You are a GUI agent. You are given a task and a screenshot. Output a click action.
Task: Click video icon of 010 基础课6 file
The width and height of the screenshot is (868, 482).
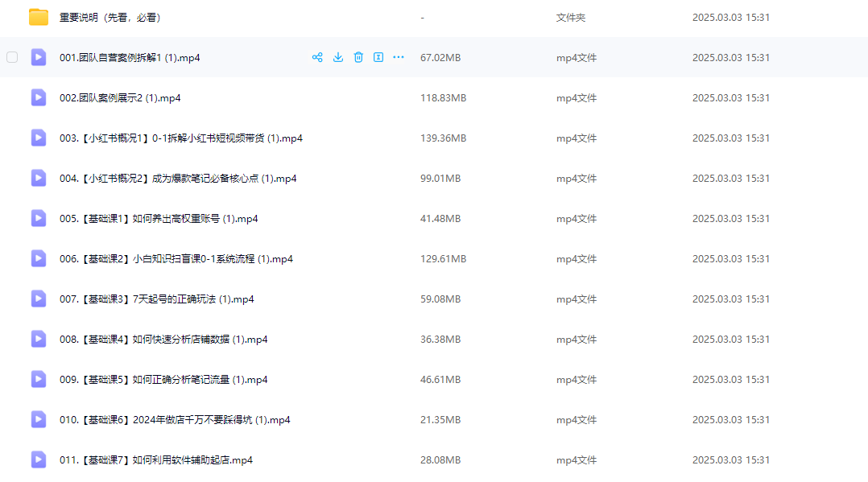pyautogui.click(x=38, y=419)
